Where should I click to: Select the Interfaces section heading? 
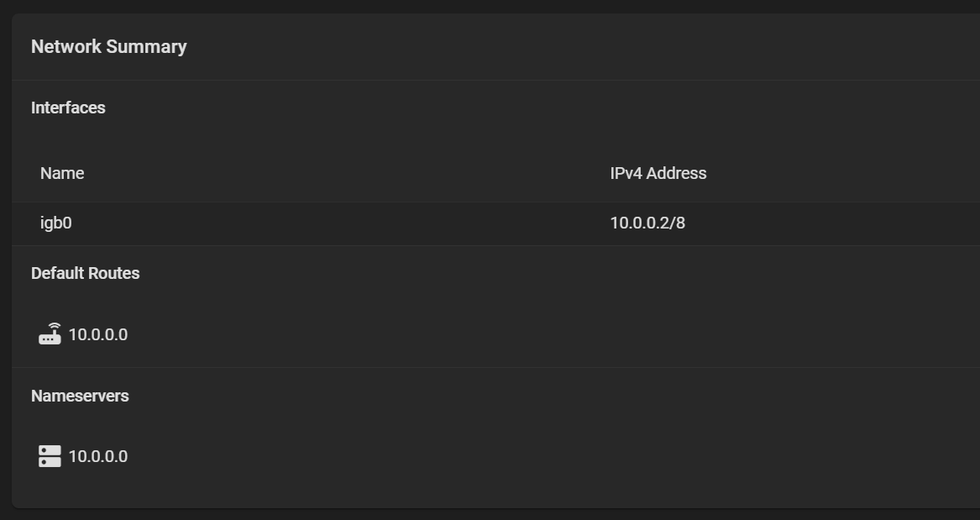pyautogui.click(x=68, y=108)
